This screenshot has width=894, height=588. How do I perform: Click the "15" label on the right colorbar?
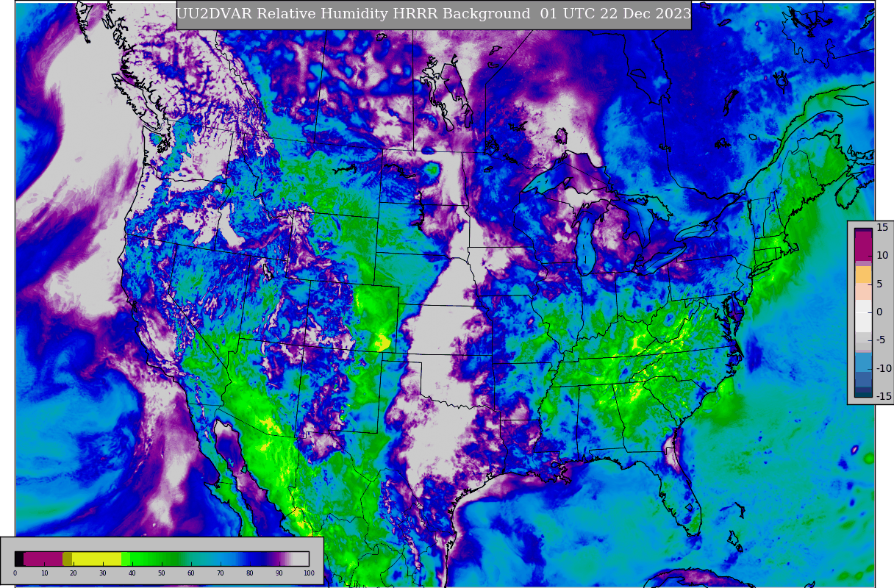(882, 227)
